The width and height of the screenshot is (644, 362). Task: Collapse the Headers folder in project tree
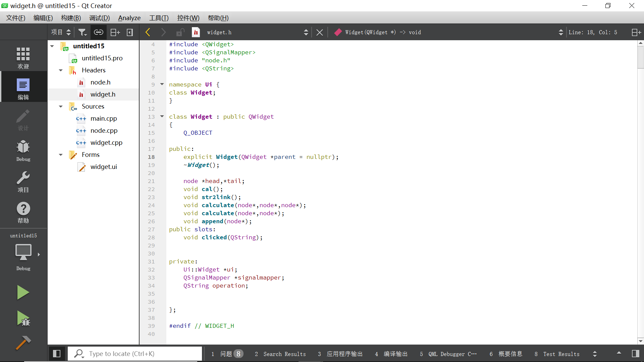point(61,70)
